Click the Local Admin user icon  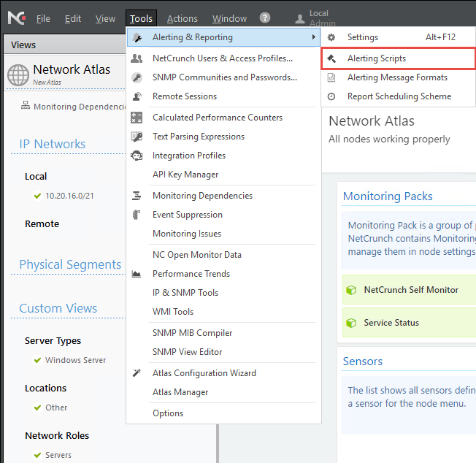(x=300, y=19)
